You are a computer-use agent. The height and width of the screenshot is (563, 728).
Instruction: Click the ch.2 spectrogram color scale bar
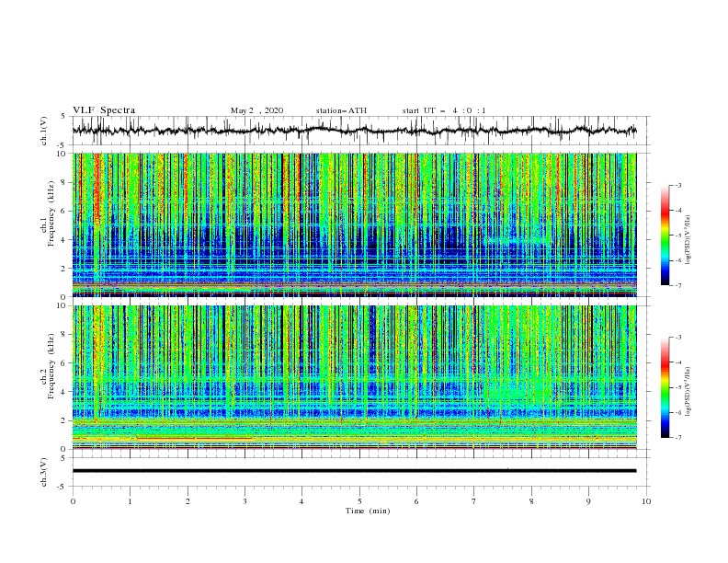point(665,387)
